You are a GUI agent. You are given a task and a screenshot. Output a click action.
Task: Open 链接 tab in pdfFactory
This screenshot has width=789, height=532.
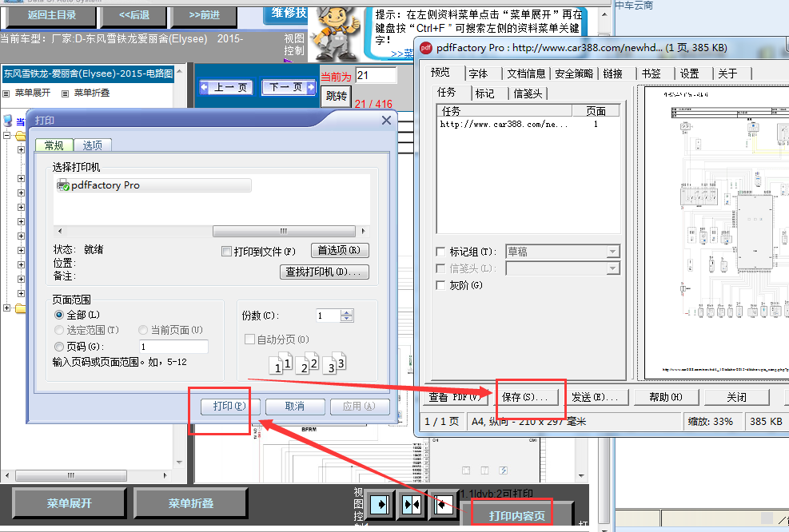tap(613, 74)
